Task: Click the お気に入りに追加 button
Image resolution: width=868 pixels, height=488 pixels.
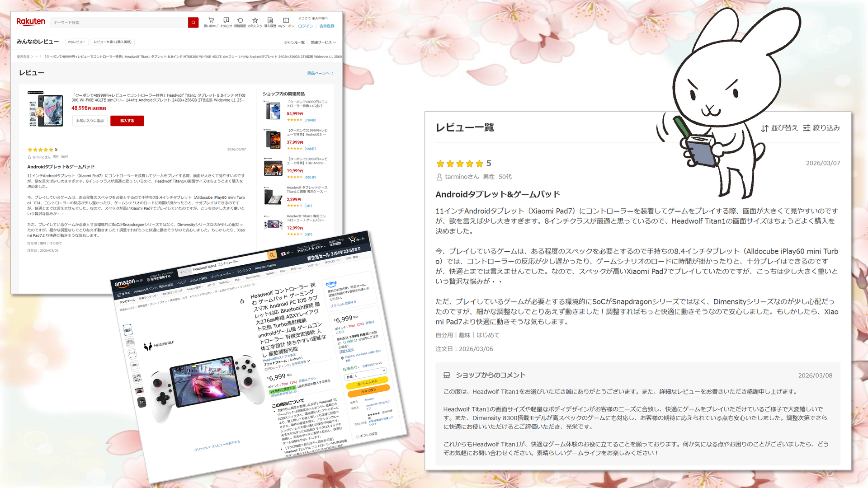Action: [90, 121]
